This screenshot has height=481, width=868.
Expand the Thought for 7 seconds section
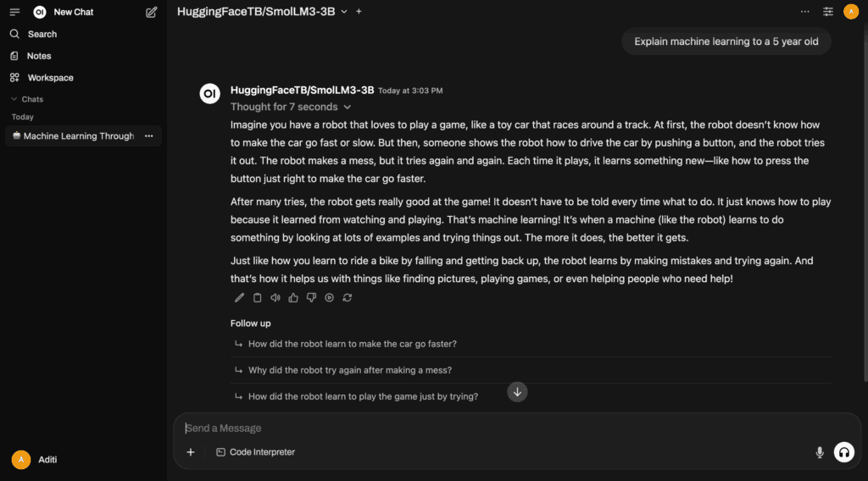[291, 107]
